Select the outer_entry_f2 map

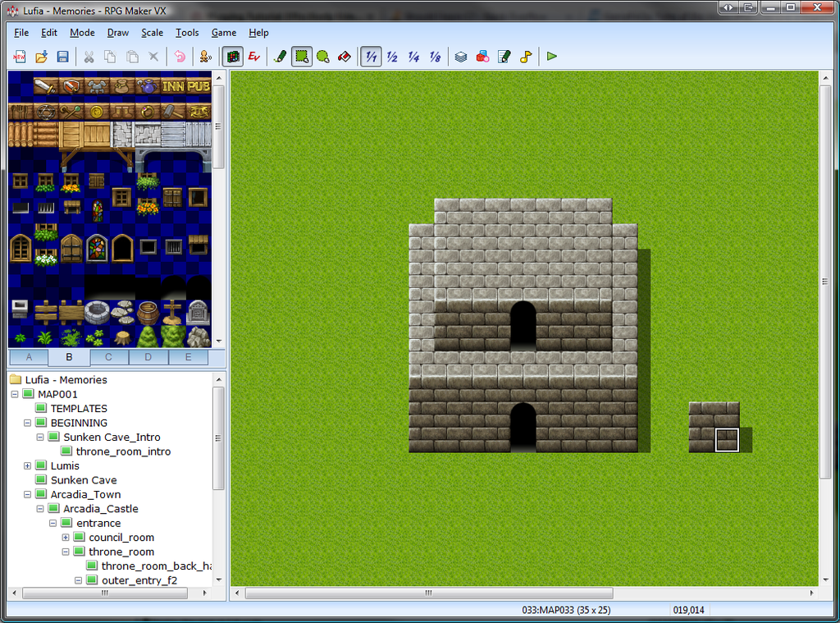click(x=139, y=580)
